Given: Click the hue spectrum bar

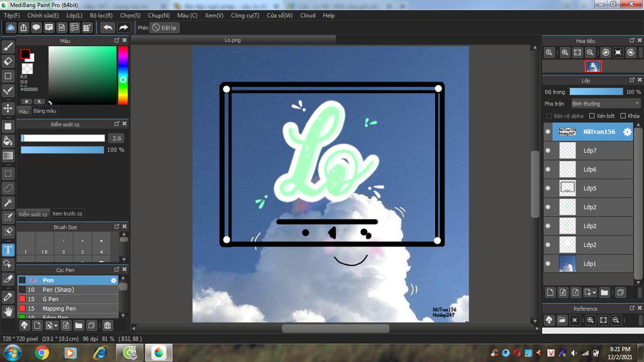Looking at the screenshot, I should 123,75.
